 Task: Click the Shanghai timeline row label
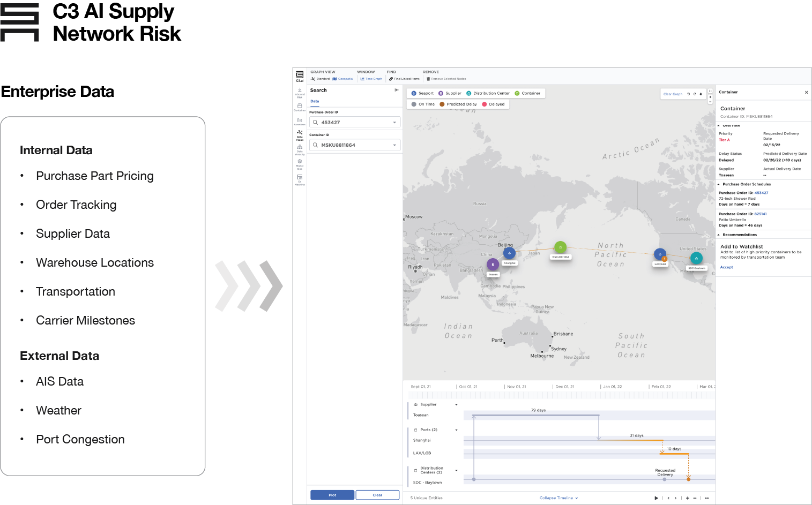(422, 440)
